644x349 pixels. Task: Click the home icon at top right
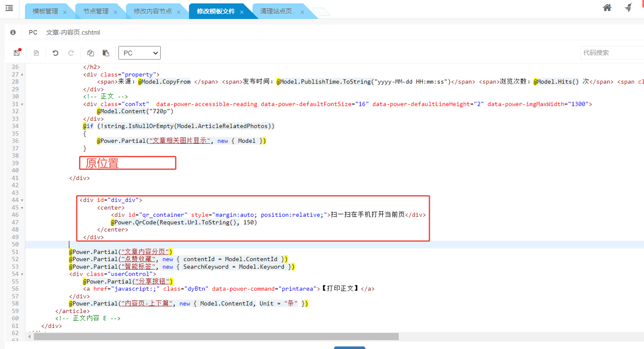pyautogui.click(x=607, y=8)
